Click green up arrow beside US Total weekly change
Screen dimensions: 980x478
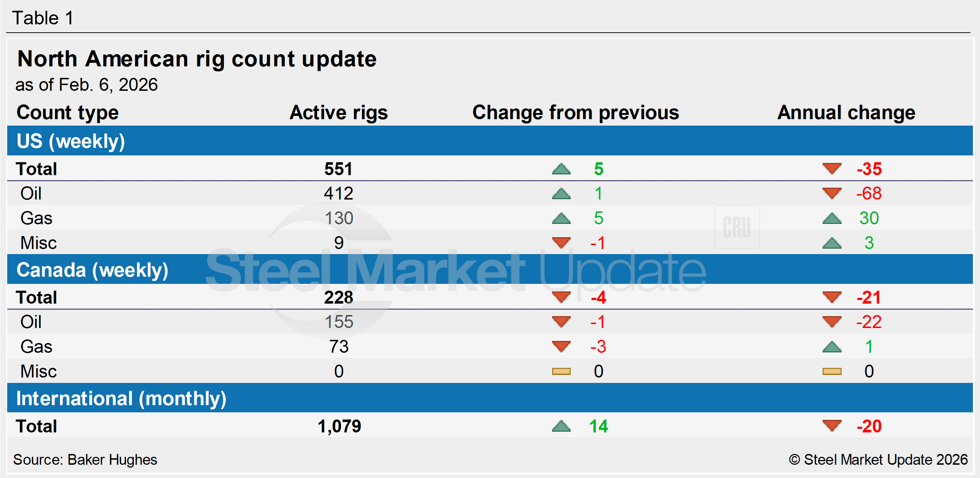click(561, 169)
